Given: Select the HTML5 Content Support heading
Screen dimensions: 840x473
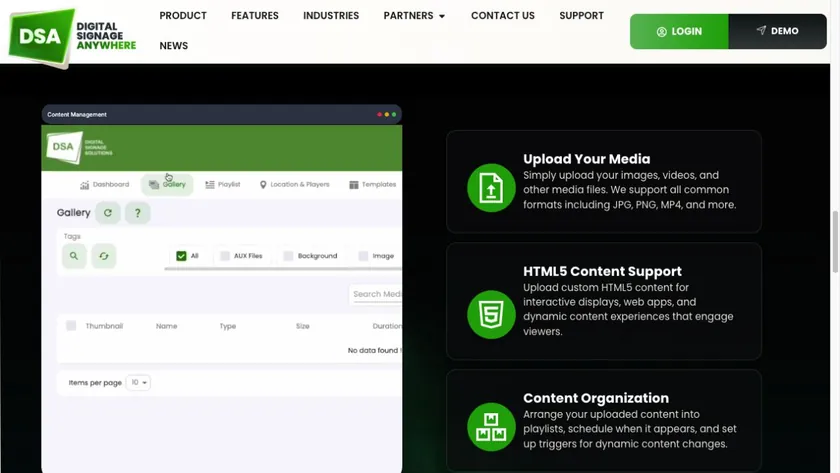Looking at the screenshot, I should pos(602,271).
